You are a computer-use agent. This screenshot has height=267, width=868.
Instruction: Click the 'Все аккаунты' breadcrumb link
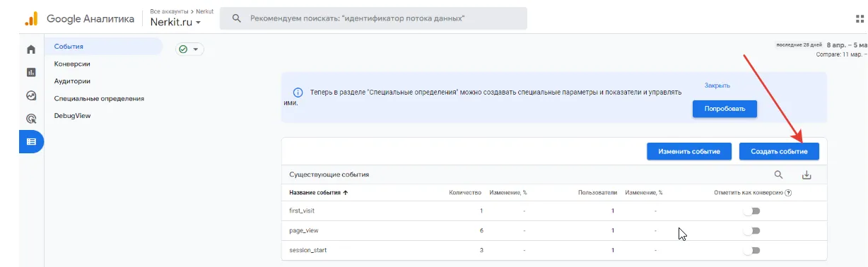[x=170, y=12]
